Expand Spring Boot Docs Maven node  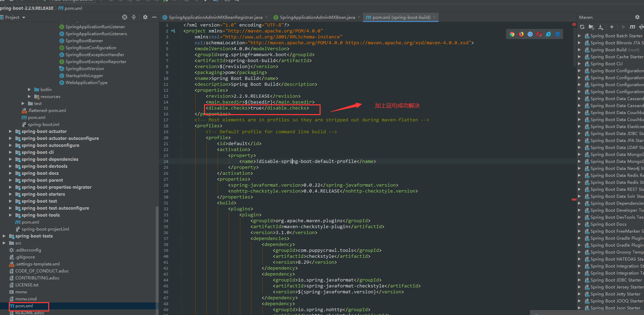pyautogui.click(x=579, y=224)
